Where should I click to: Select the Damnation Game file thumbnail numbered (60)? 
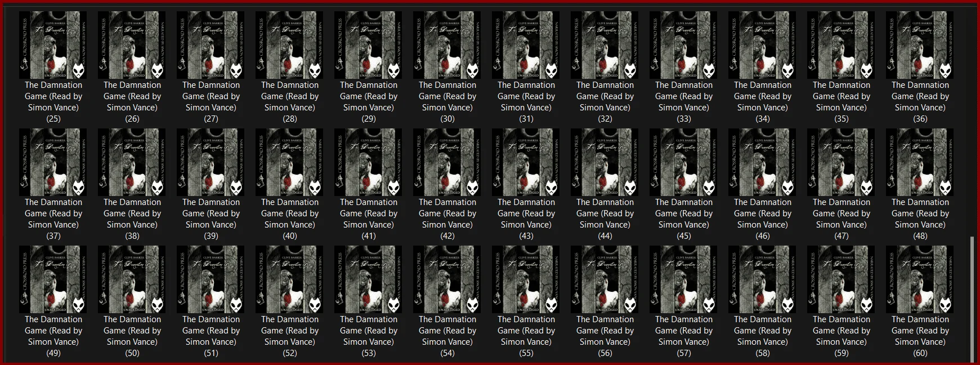(x=920, y=279)
